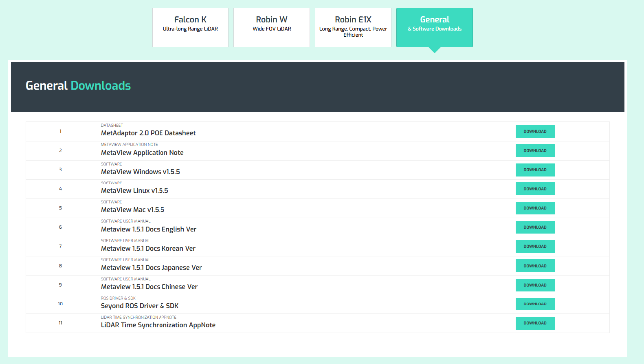
Task: Download the MetAdaptor 2.0 POE Datasheet
Action: (x=535, y=132)
